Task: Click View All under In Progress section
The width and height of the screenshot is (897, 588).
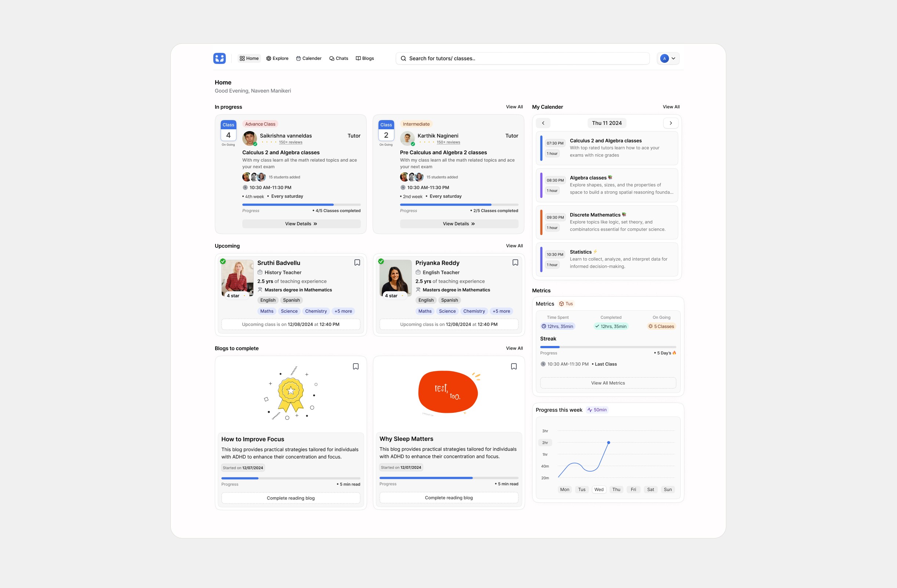Action: tap(514, 107)
